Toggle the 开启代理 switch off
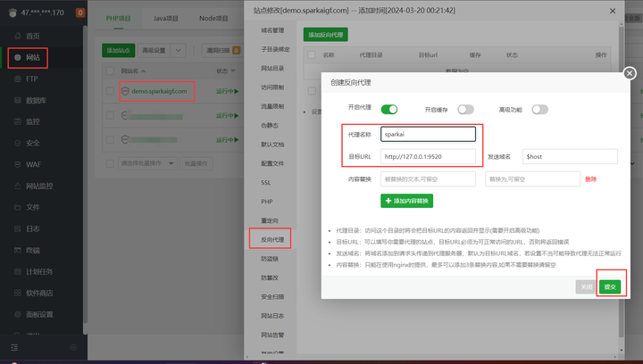 (389, 109)
